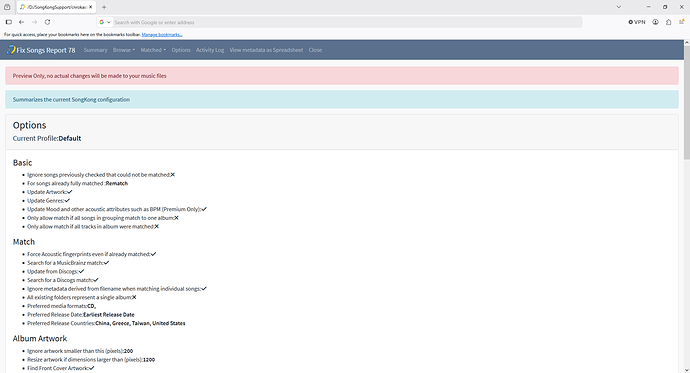Click 'Ignore artwork smaller than this (pixels):200' line
This screenshot has width=690, height=373.
[x=80, y=351]
